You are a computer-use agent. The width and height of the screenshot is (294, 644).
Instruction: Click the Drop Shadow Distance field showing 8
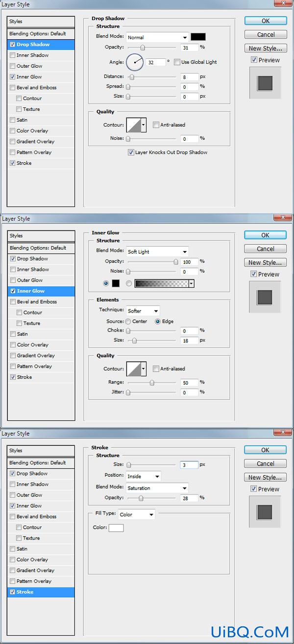click(x=189, y=77)
